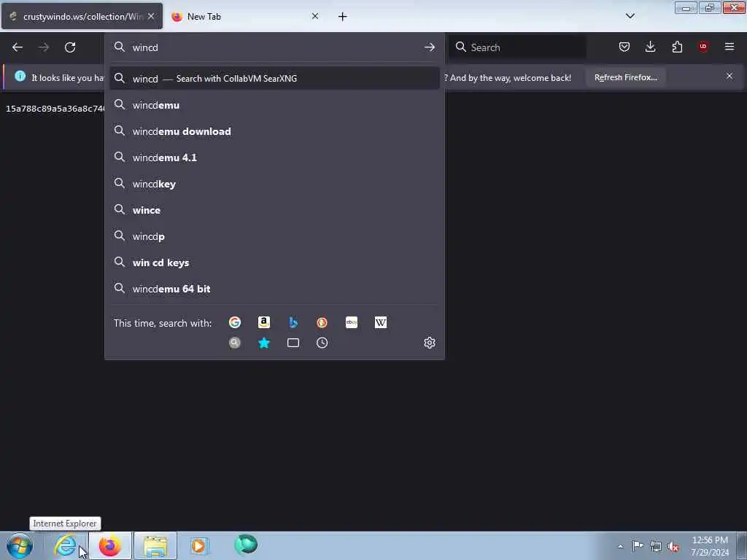Open the Save to Pocket icon
This screenshot has width=747, height=560.
(624, 47)
